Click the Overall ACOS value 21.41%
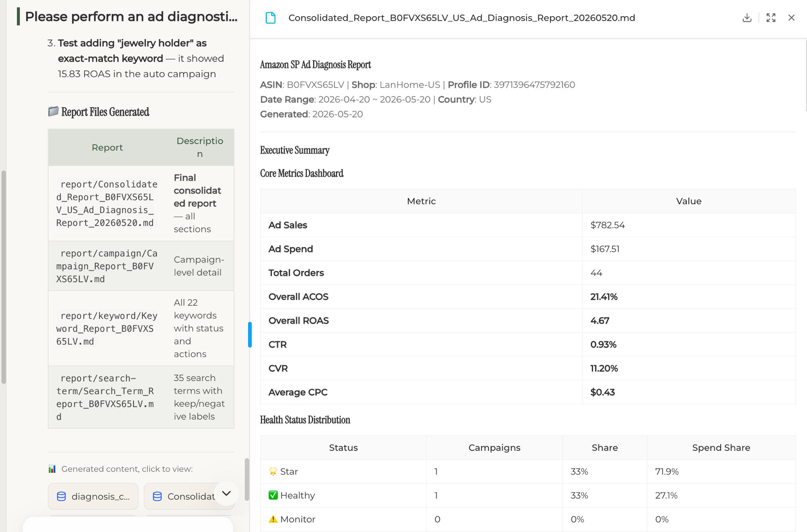807x532 pixels. (x=604, y=297)
